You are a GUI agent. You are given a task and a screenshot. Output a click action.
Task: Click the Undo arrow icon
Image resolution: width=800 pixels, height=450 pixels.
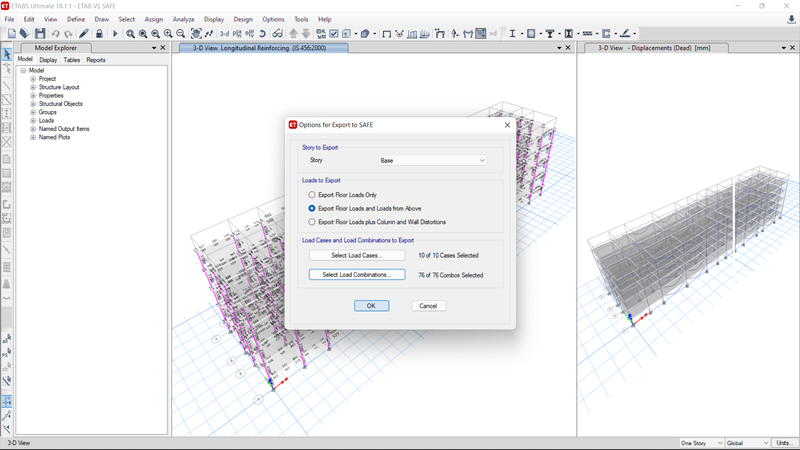point(55,34)
